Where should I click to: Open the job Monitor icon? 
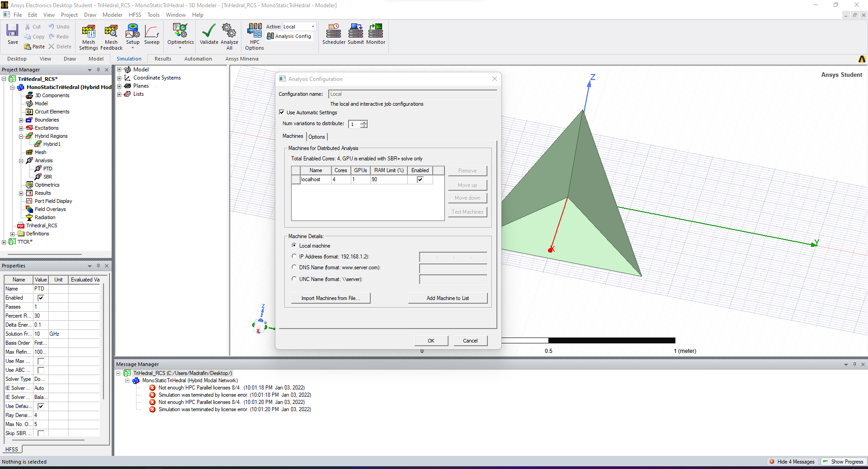click(376, 31)
